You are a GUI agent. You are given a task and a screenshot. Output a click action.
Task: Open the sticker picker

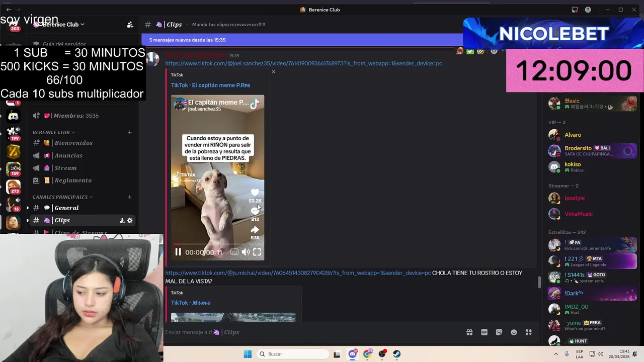coord(499,332)
